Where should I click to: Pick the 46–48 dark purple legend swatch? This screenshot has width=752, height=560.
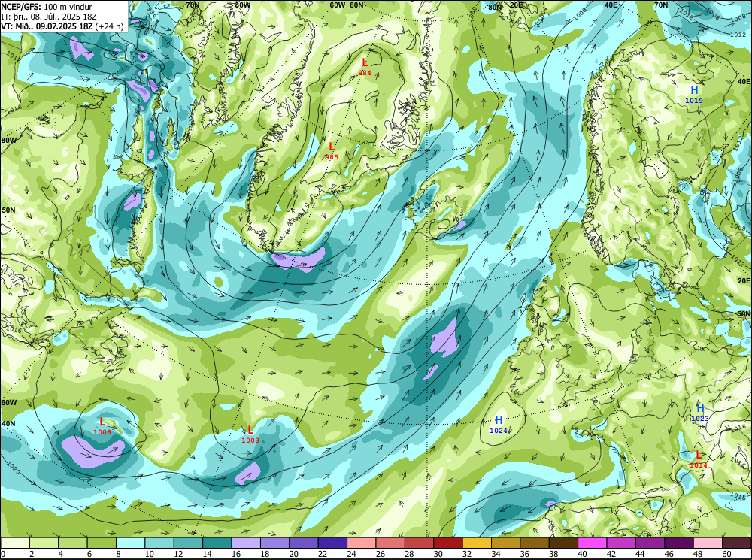click(679, 543)
